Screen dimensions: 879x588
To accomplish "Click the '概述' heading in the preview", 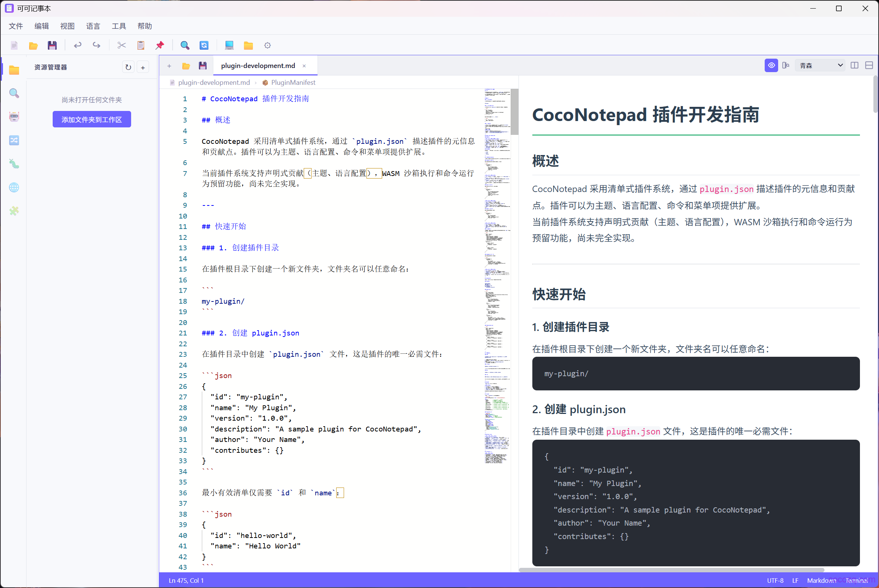I will pos(546,161).
